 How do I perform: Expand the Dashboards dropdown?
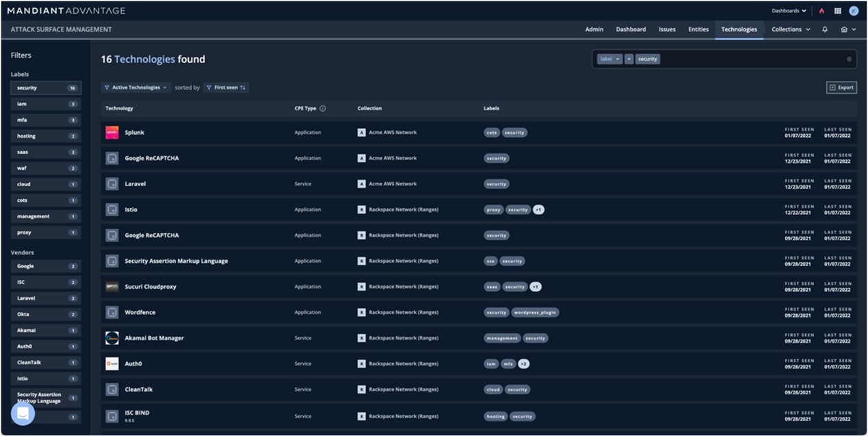coord(789,11)
